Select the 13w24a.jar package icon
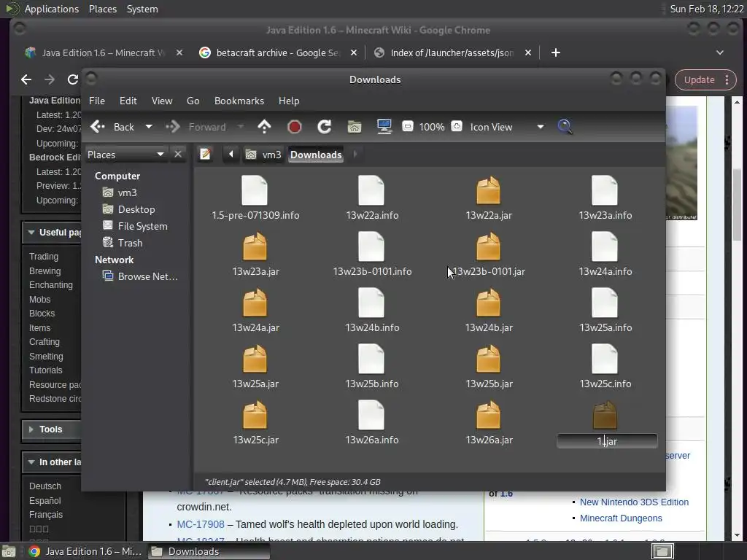747x560 pixels. tap(255, 303)
